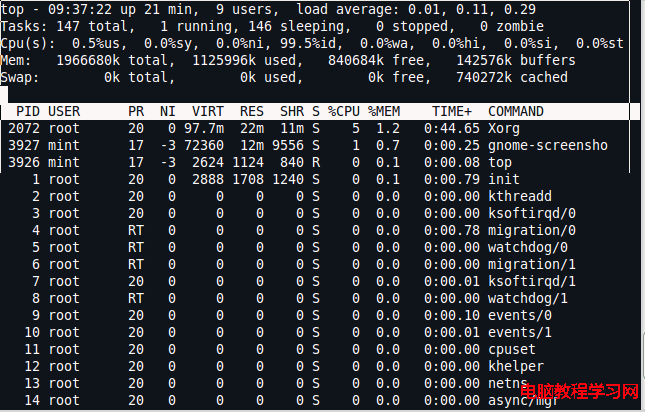645x412 pixels.
Task: Select the gnome-screensho process row
Action: click(314, 146)
